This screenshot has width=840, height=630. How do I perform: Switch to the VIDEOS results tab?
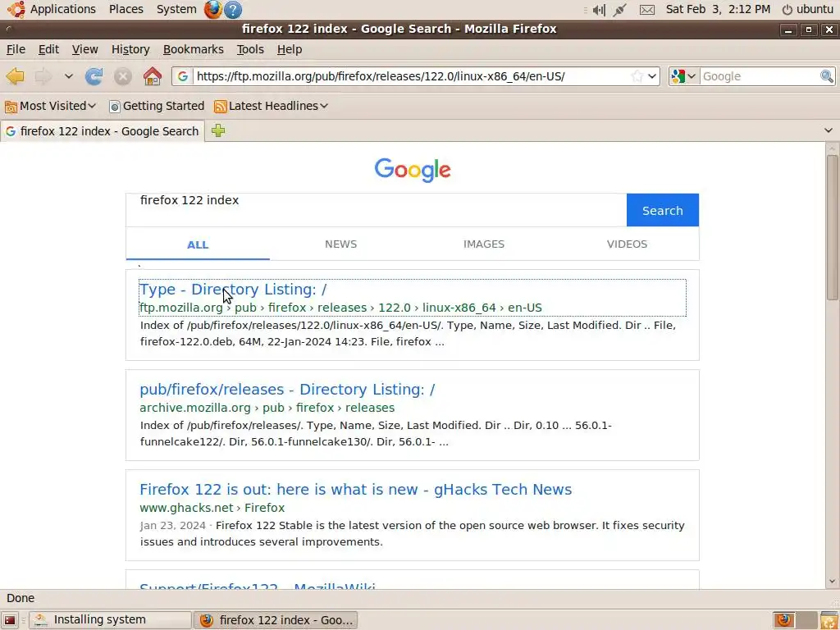pyautogui.click(x=627, y=244)
